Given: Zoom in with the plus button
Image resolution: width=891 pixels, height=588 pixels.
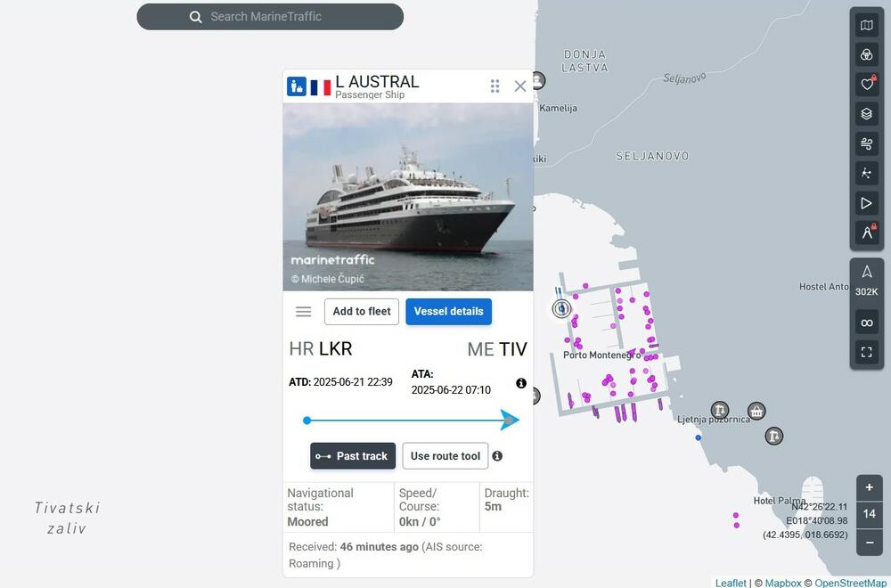Looking at the screenshot, I should tap(870, 487).
